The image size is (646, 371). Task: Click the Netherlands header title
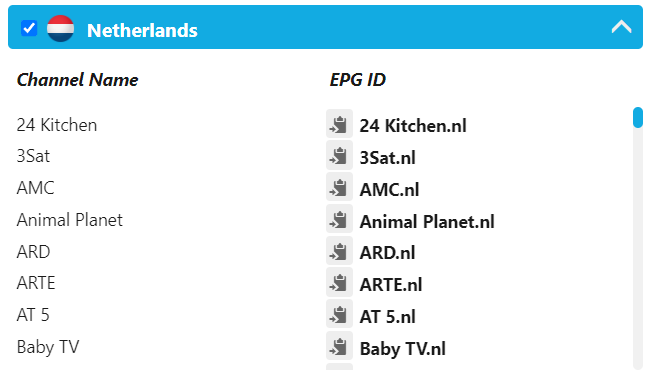point(142,30)
